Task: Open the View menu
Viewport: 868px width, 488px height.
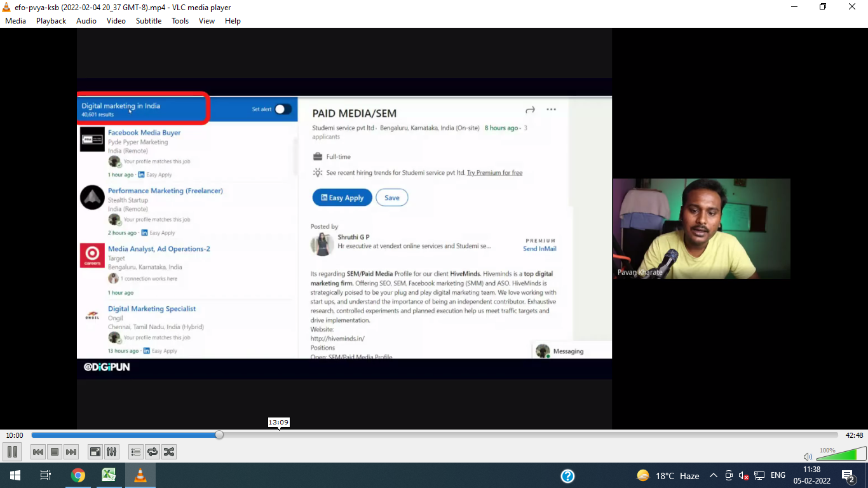Action: [x=207, y=21]
